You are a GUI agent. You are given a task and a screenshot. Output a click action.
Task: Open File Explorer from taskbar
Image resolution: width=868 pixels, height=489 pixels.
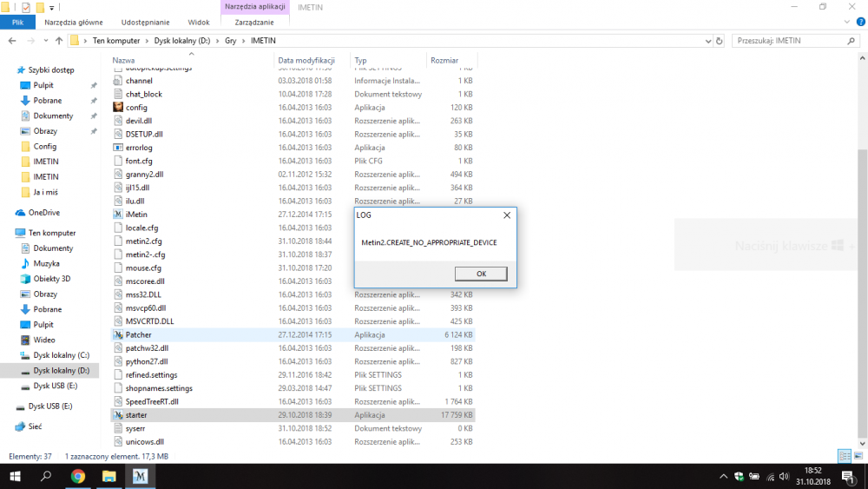coord(109,476)
